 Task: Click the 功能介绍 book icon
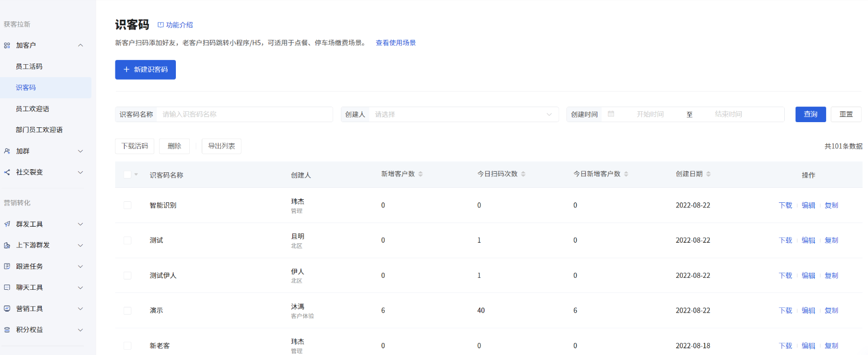tap(160, 25)
